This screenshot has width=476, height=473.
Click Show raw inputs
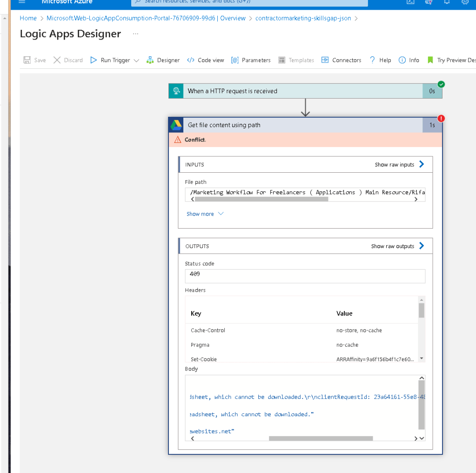click(394, 165)
